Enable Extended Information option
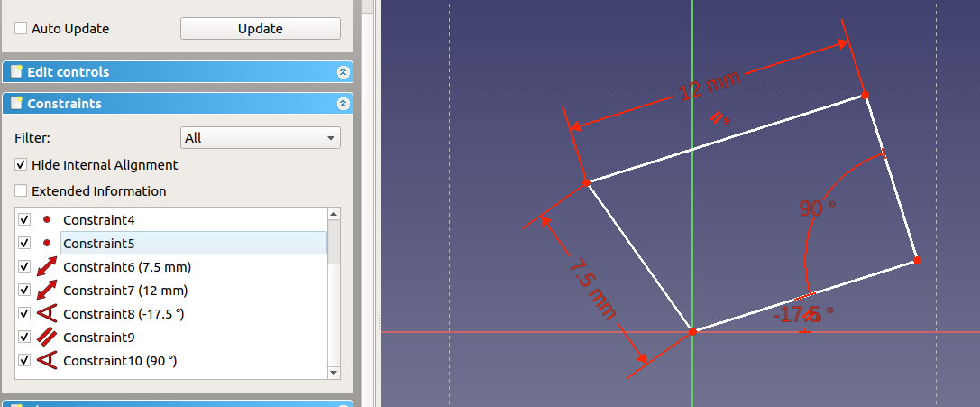The image size is (980, 407). pyautogui.click(x=21, y=191)
